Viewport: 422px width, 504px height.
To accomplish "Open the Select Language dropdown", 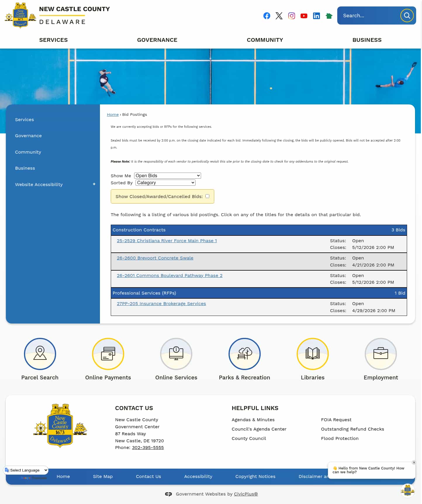I will point(26,470).
